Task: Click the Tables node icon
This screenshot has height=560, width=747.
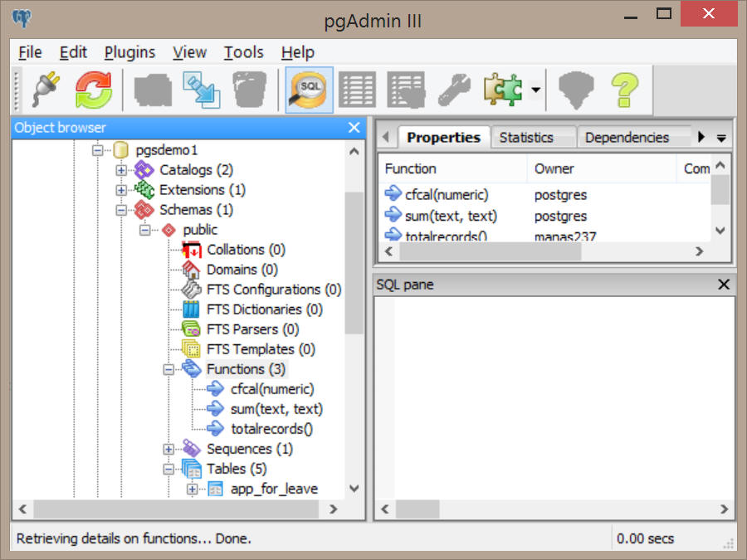Action: (192, 469)
